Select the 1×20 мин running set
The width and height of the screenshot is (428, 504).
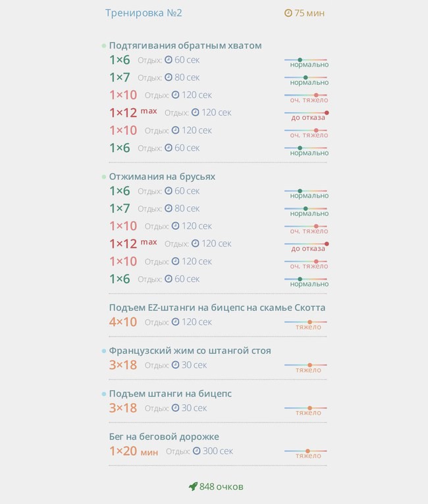[x=134, y=451]
